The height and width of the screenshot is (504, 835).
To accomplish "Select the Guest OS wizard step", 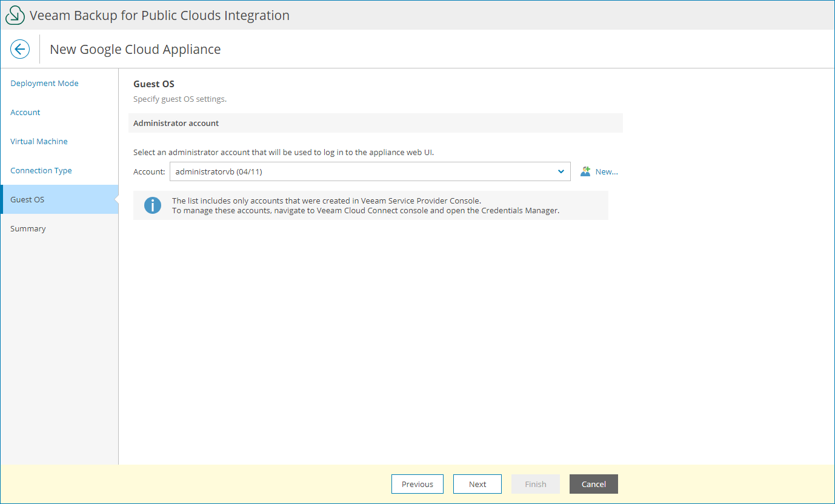I will (x=27, y=199).
